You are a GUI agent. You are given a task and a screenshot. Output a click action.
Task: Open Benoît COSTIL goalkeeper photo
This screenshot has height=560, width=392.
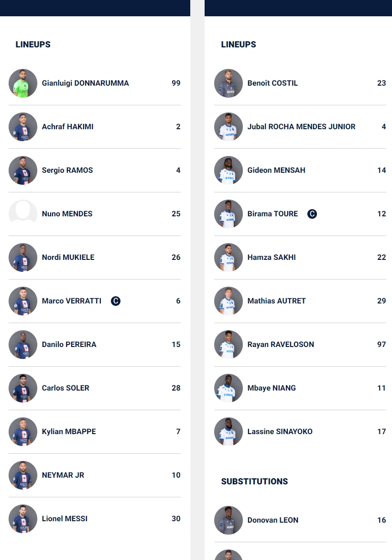coord(229,83)
